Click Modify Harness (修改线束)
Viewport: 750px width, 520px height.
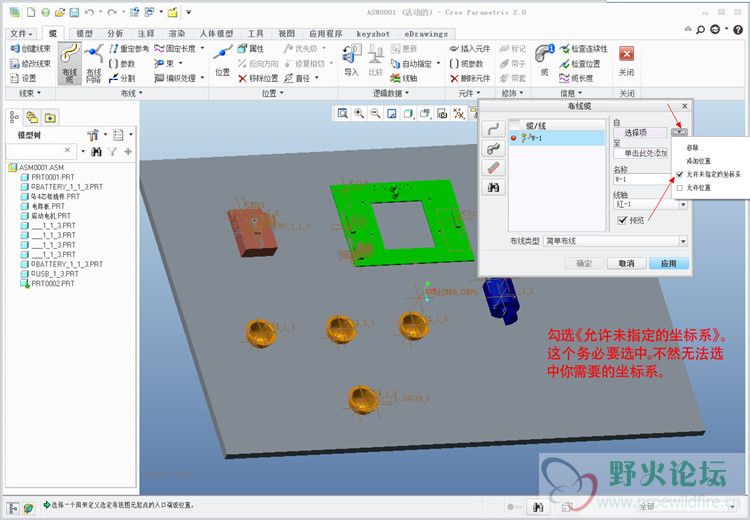[30, 63]
